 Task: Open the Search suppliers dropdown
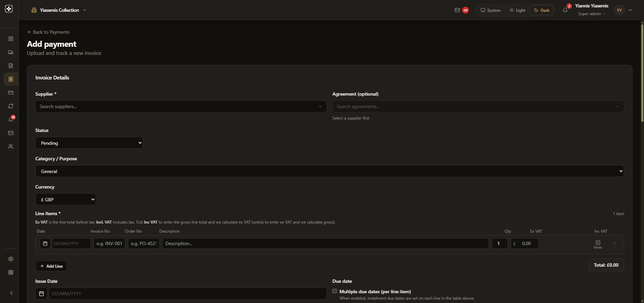tap(181, 106)
